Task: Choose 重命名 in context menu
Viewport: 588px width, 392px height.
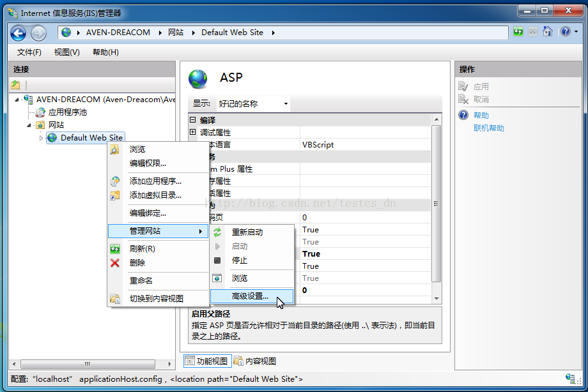Action: coord(159,281)
